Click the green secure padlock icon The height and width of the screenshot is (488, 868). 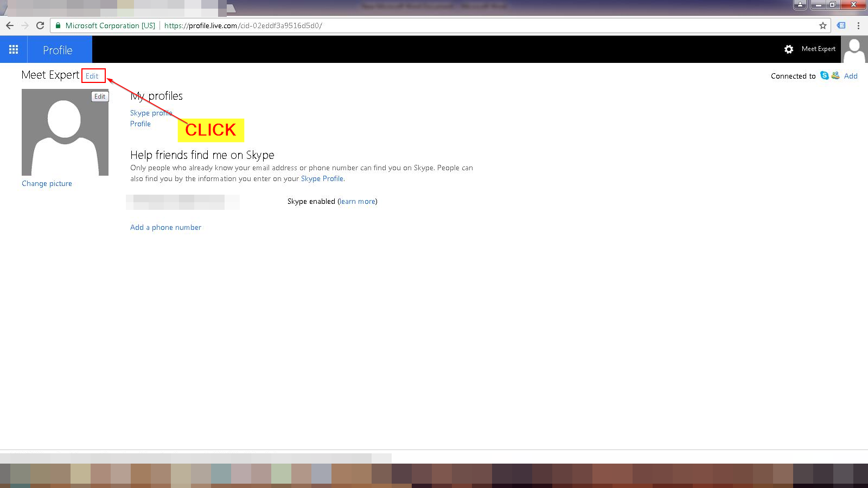click(58, 25)
